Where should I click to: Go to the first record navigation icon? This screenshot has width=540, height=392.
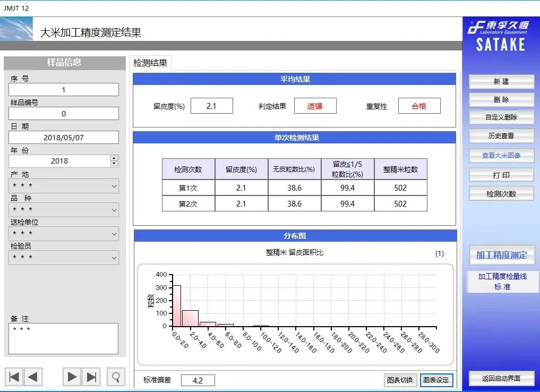[x=14, y=377]
